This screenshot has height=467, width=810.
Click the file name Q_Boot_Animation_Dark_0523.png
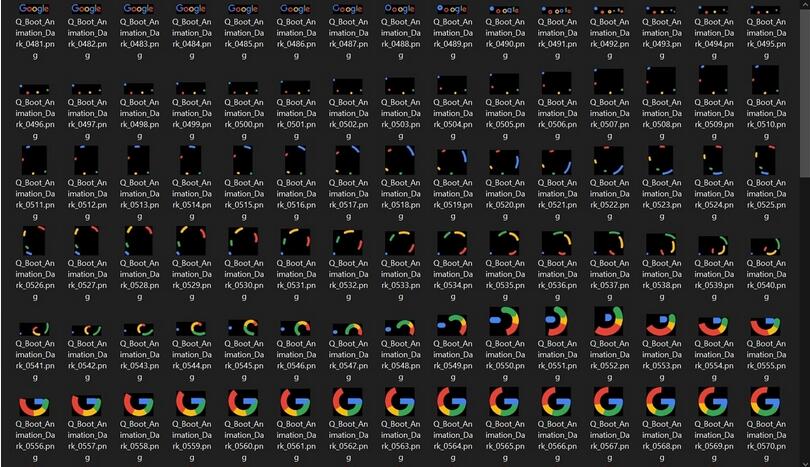pyautogui.click(x=662, y=200)
